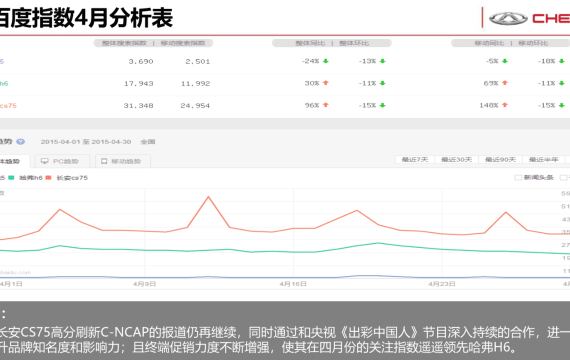Toggle the orange legend square before 长安cs75
Screen dimensions: 570x360
[48, 177]
